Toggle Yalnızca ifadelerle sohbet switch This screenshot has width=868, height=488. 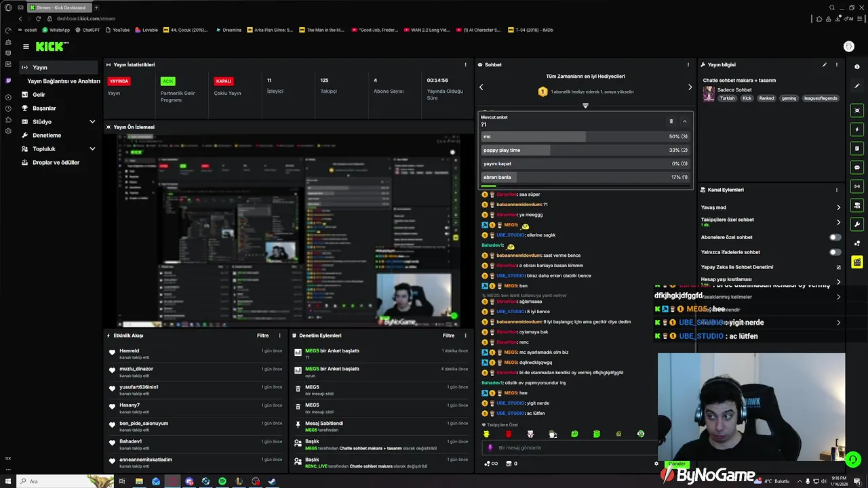pyautogui.click(x=835, y=252)
